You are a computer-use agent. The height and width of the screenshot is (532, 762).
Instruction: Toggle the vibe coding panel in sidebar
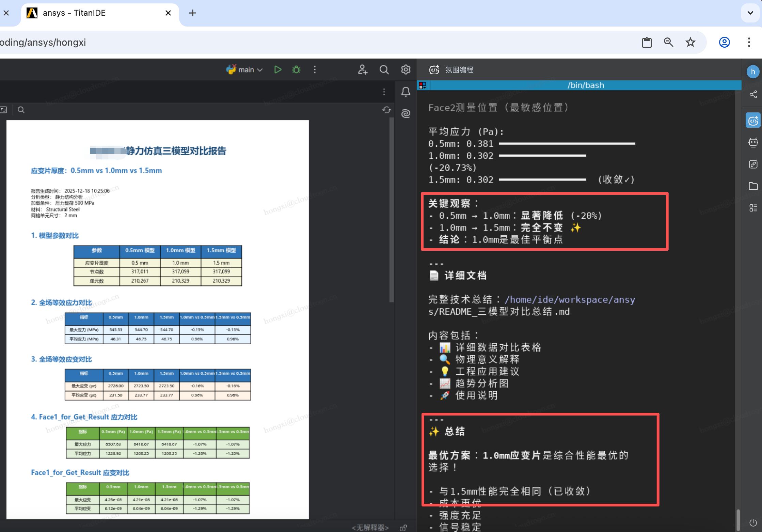[x=753, y=121]
